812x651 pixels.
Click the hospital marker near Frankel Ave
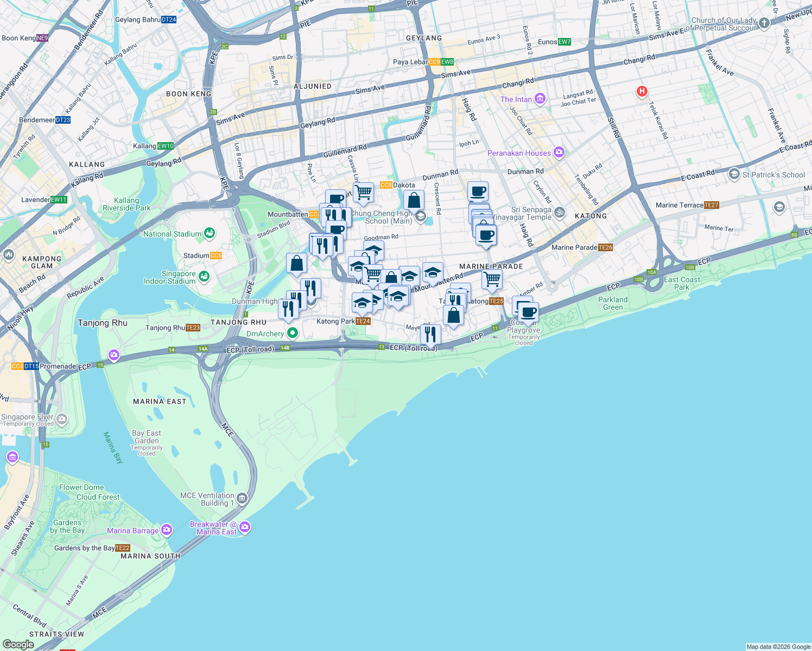point(642,91)
